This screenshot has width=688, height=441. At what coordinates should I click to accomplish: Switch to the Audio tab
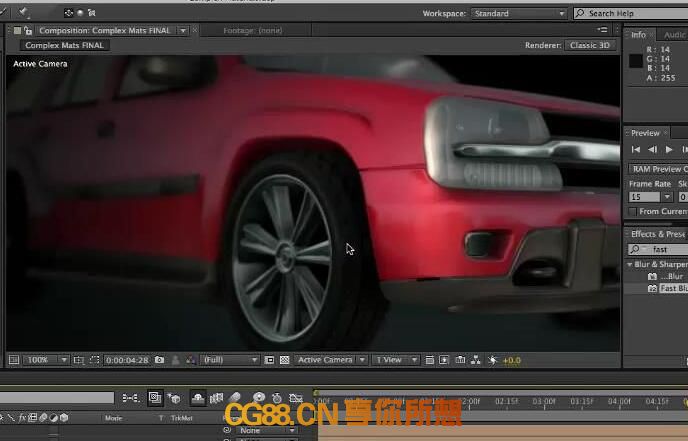[674, 35]
